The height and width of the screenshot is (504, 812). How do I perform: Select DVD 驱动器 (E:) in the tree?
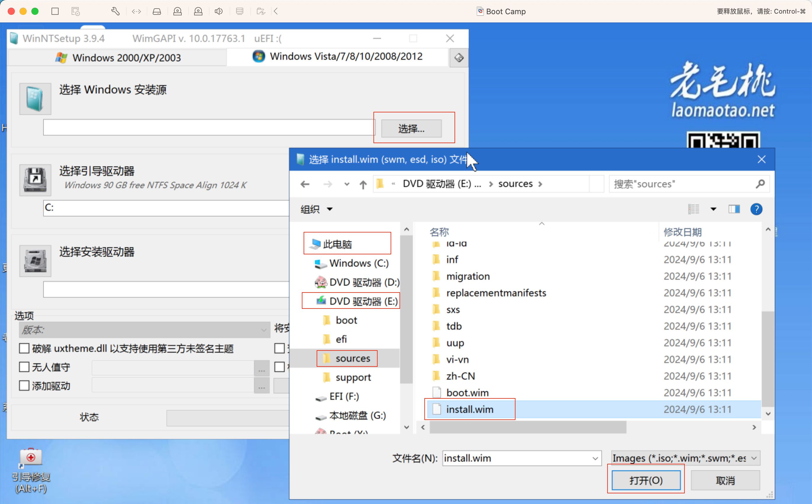(x=357, y=301)
